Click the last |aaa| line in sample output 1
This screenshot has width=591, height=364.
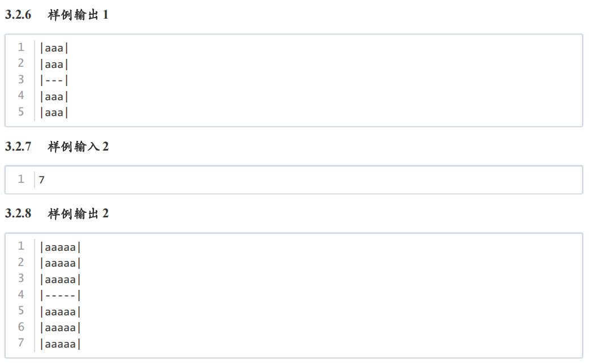pyautogui.click(x=54, y=112)
